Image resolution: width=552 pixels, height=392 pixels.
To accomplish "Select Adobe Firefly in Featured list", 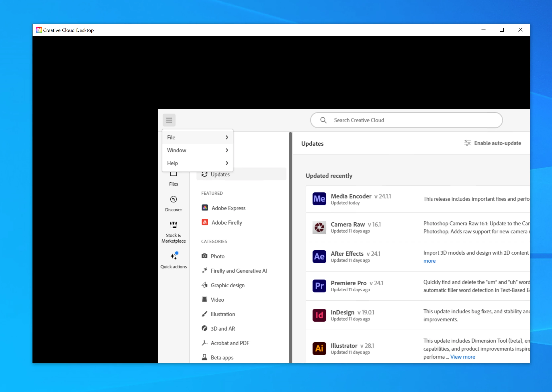I will 227,223.
